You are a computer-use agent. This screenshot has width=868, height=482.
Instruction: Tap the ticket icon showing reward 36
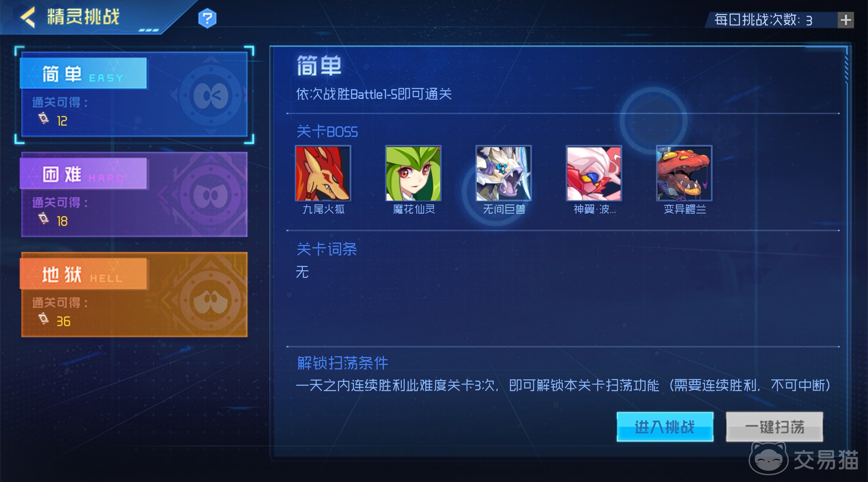coord(43,319)
